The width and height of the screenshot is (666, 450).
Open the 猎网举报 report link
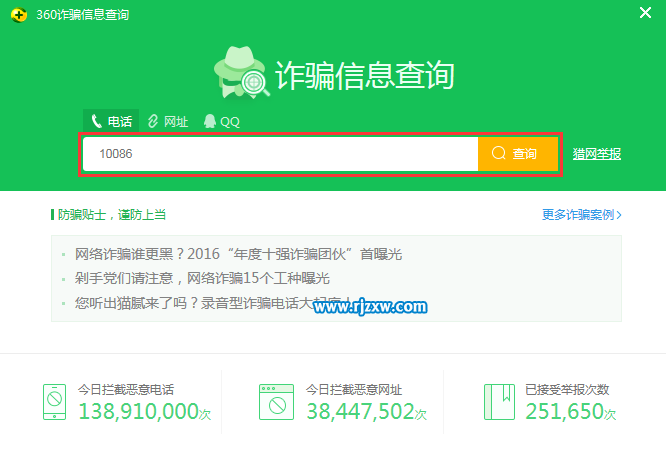(x=596, y=154)
